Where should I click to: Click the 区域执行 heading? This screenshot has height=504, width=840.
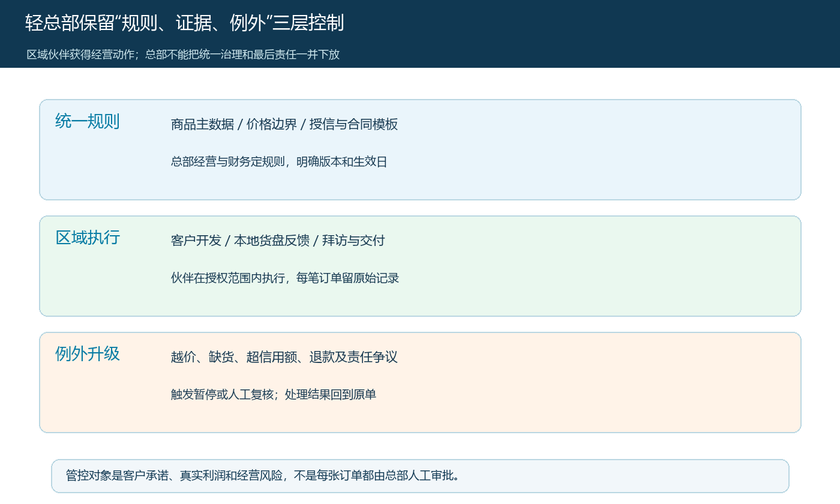click(88, 238)
